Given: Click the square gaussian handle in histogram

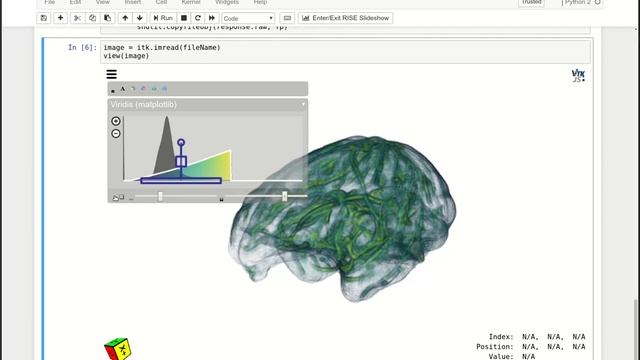Looking at the screenshot, I should tap(181, 161).
